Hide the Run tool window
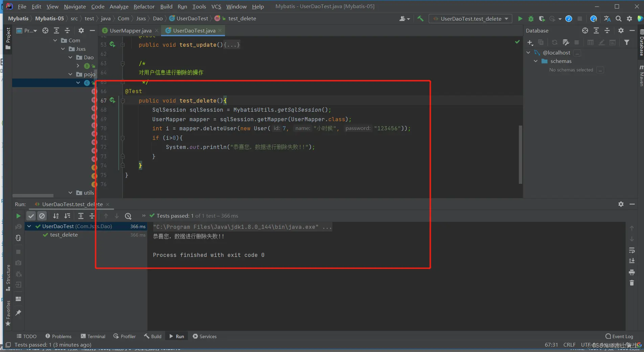 [x=632, y=204]
